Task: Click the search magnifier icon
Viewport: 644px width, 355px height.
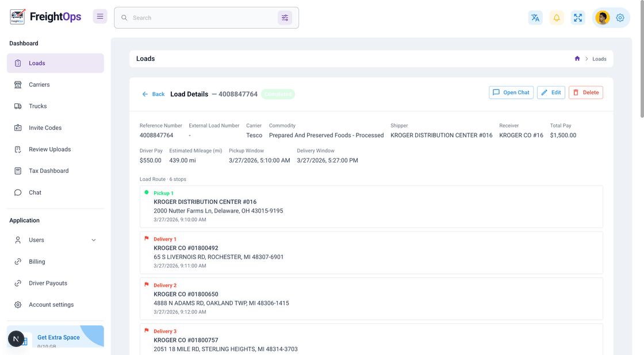Action: (x=124, y=18)
